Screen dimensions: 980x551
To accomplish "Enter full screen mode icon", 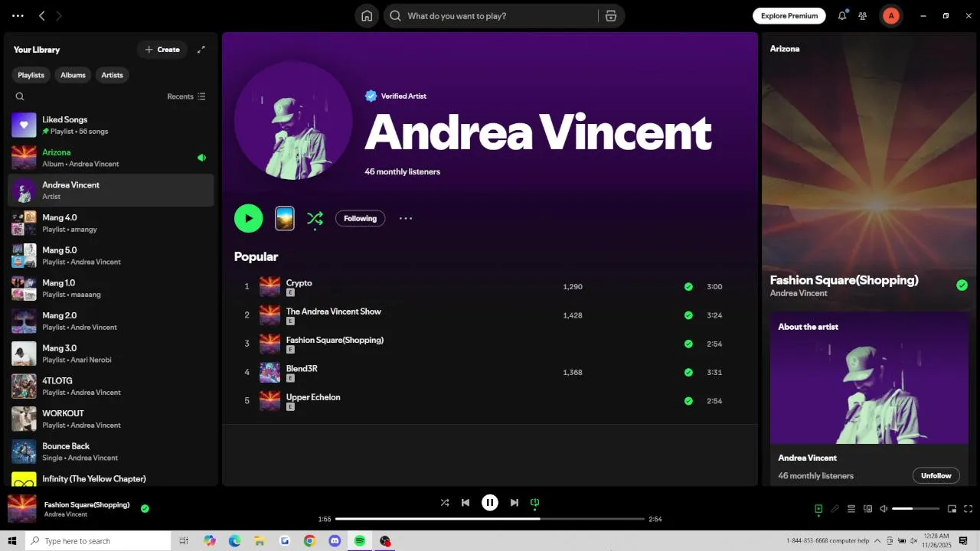I will (x=969, y=509).
